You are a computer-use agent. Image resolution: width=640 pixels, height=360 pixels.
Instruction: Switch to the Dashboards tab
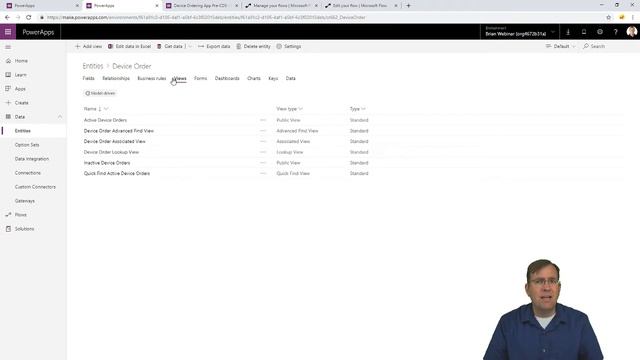click(x=227, y=78)
